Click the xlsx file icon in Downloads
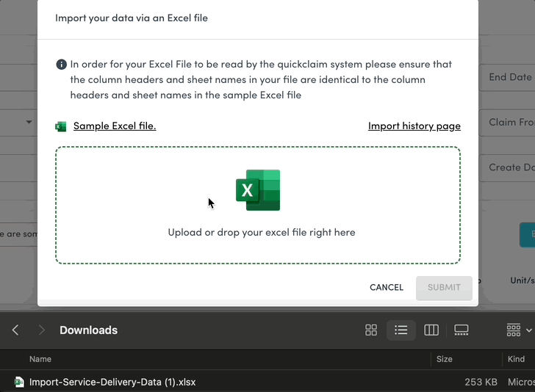This screenshot has height=392, width=535. pyautogui.click(x=18, y=382)
